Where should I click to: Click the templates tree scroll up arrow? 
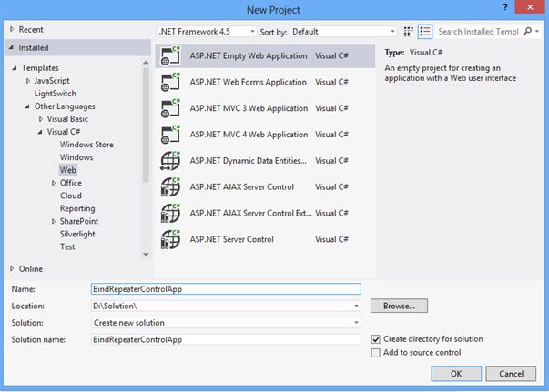(146, 63)
